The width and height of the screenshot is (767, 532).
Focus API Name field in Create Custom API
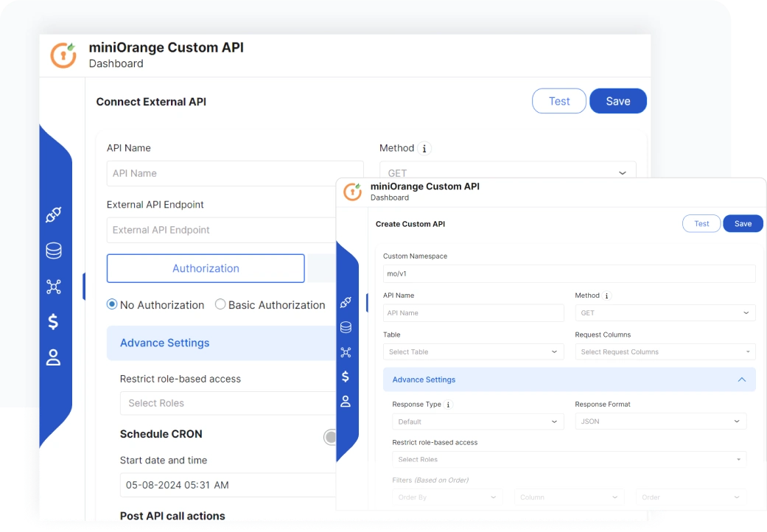474,313
